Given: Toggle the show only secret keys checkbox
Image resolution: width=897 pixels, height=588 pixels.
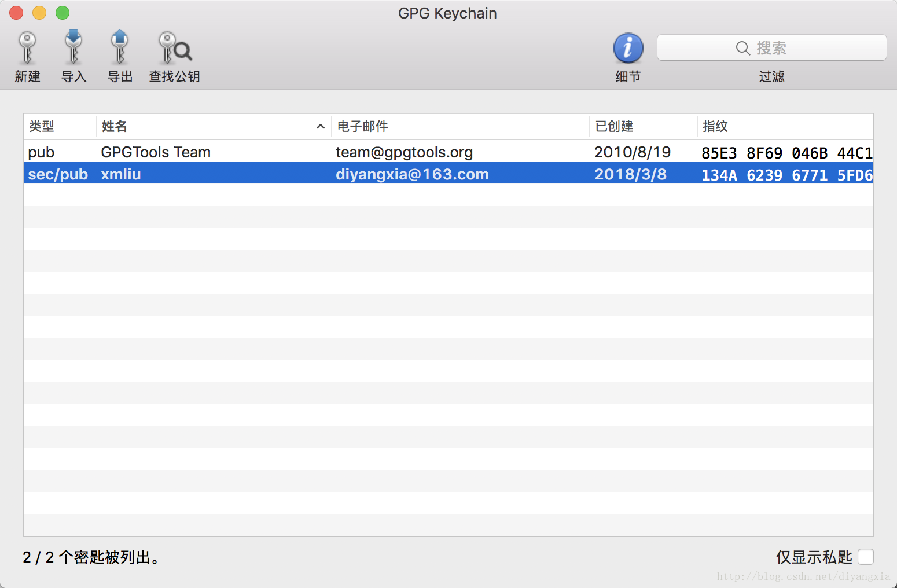Looking at the screenshot, I should (x=866, y=557).
